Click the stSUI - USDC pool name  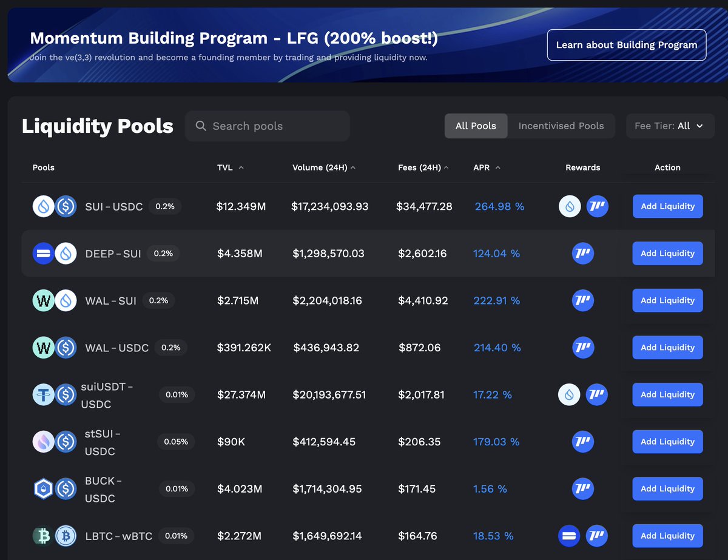(x=103, y=442)
